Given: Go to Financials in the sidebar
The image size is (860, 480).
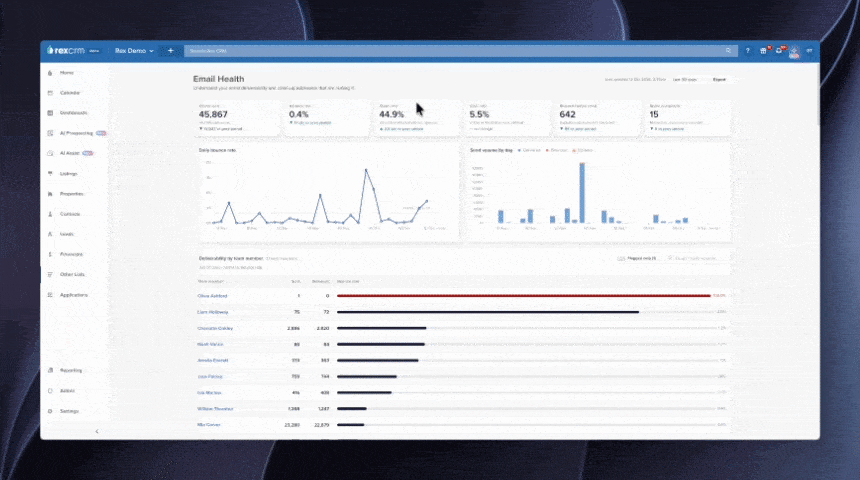Looking at the screenshot, I should pos(71,255).
